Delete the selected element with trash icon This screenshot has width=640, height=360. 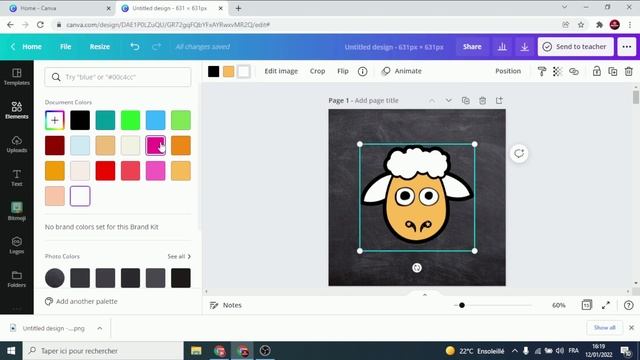pos(629,71)
